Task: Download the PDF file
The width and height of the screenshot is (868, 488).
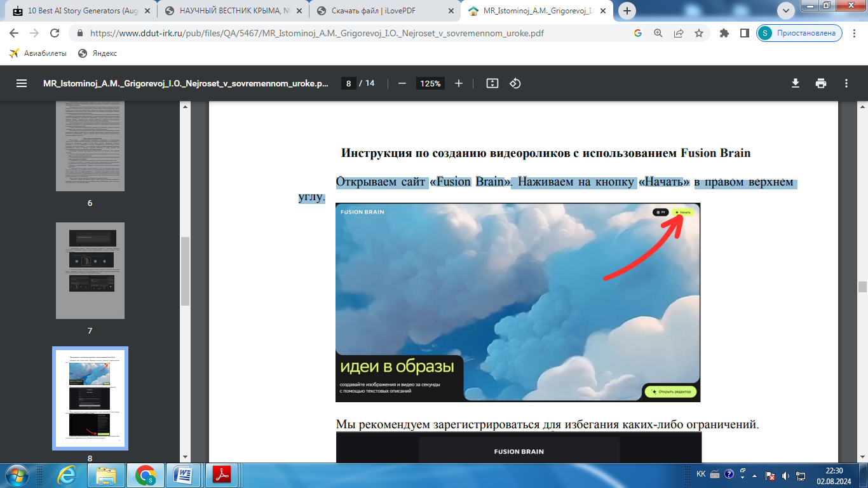Action: point(795,83)
